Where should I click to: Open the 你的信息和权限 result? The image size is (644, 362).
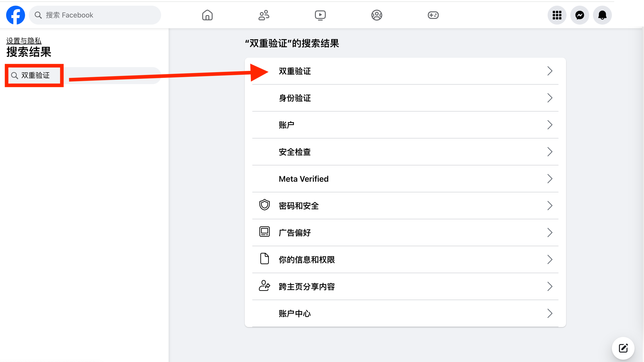tap(405, 259)
